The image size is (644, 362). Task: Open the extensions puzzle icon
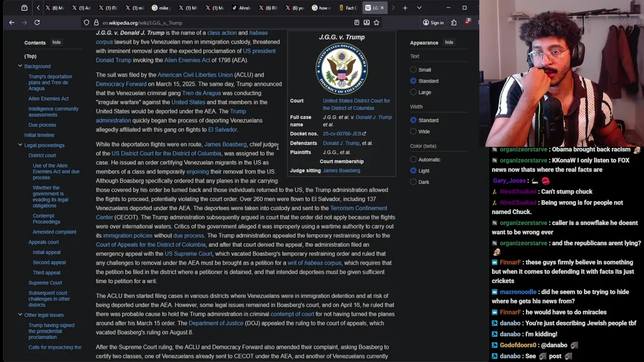pyautogui.click(x=454, y=23)
